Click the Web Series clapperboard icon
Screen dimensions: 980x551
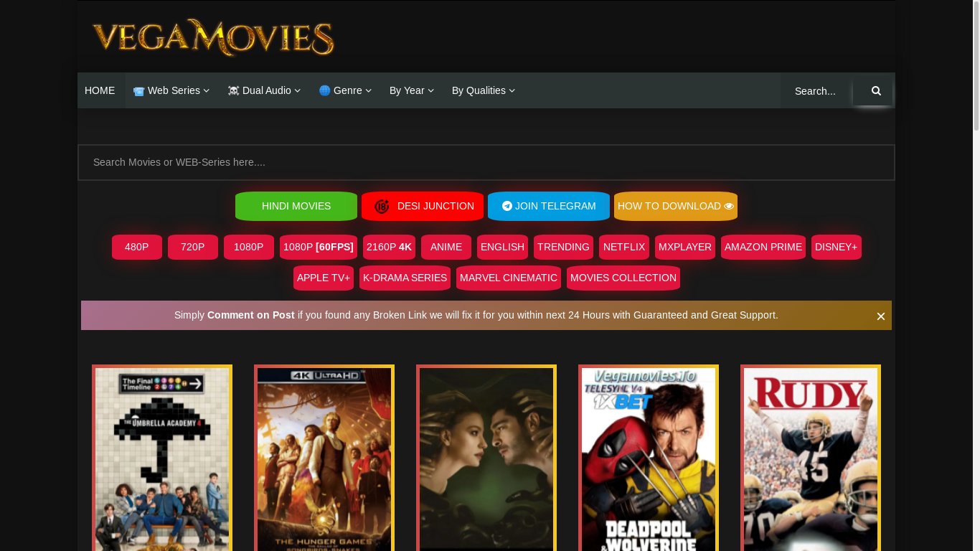click(138, 91)
